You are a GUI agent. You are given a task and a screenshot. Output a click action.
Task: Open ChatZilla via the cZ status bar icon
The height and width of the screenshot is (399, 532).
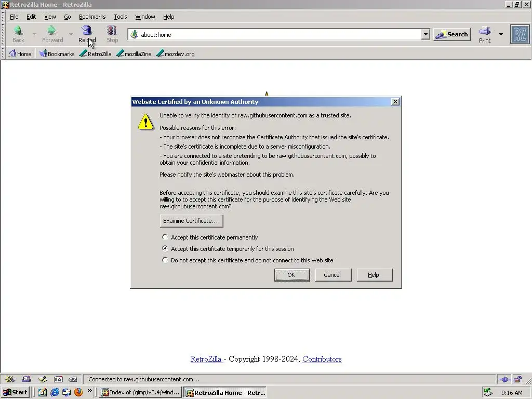[73, 379]
